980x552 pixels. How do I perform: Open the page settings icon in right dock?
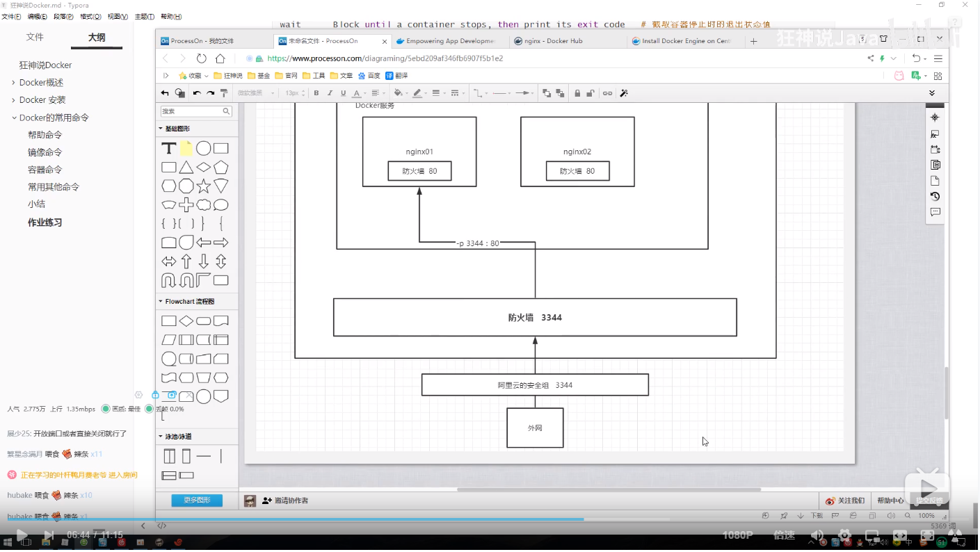[x=935, y=181]
